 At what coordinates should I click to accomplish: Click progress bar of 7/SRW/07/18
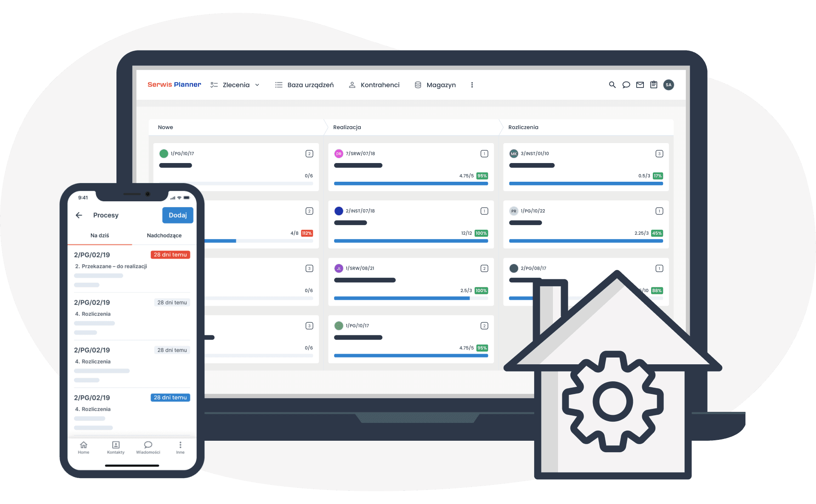coord(411,183)
